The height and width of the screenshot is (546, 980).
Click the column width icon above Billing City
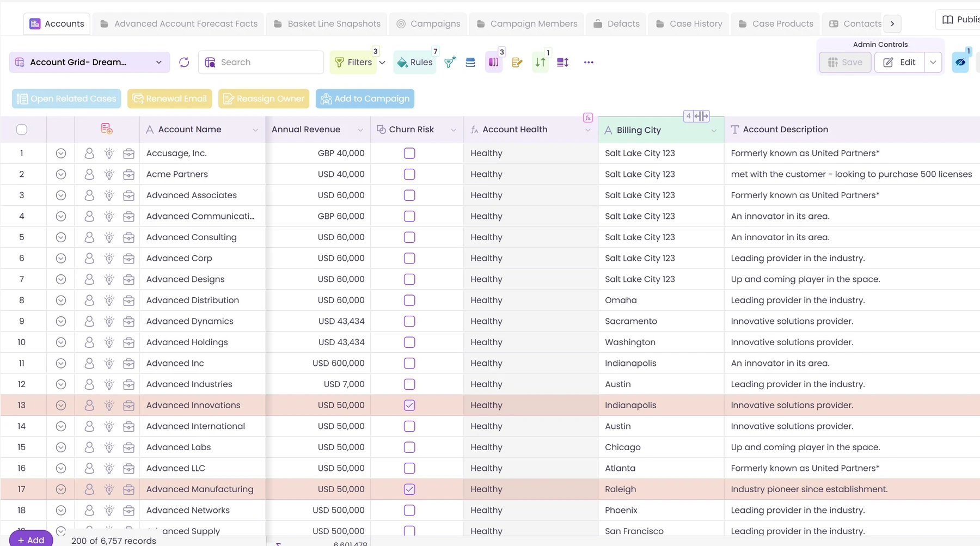(701, 116)
